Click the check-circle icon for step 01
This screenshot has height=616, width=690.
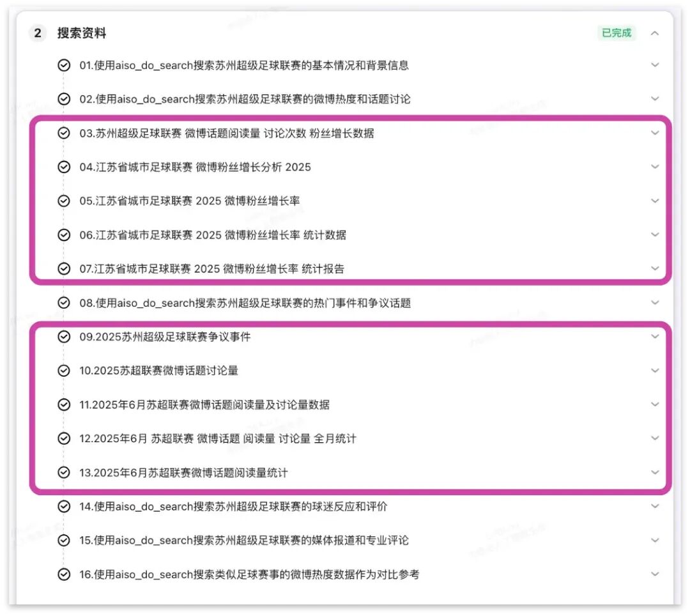pyautogui.click(x=64, y=65)
